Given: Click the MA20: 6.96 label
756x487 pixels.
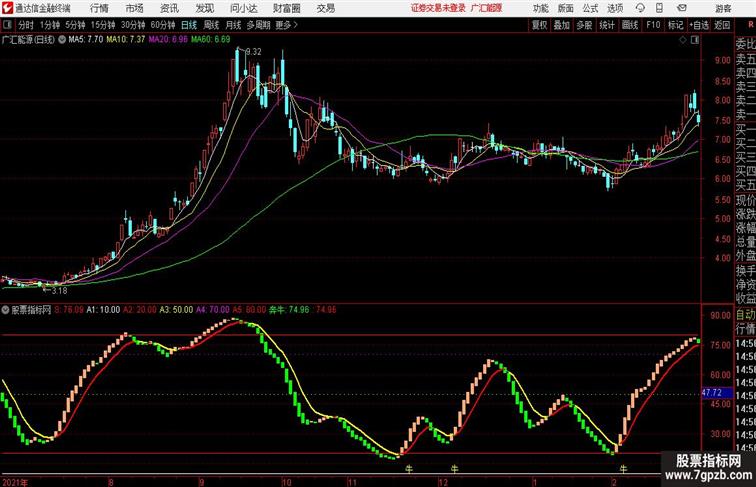Looking at the screenshot, I should pos(168,40).
